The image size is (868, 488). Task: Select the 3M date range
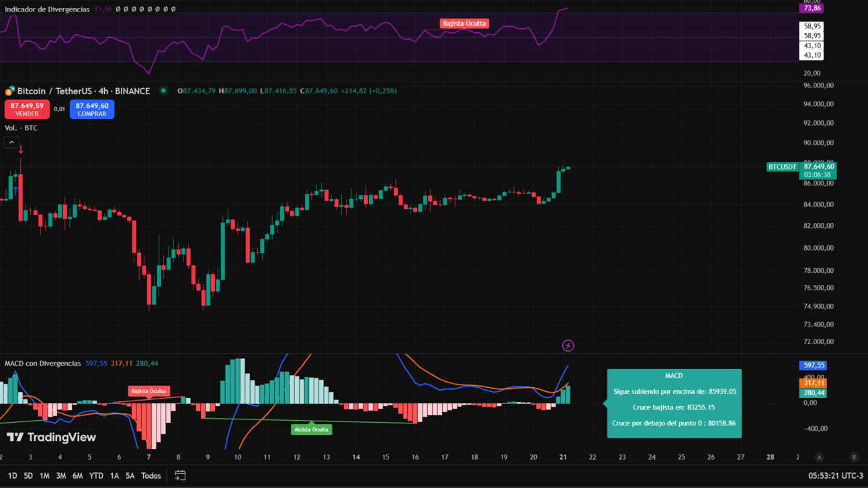60,476
